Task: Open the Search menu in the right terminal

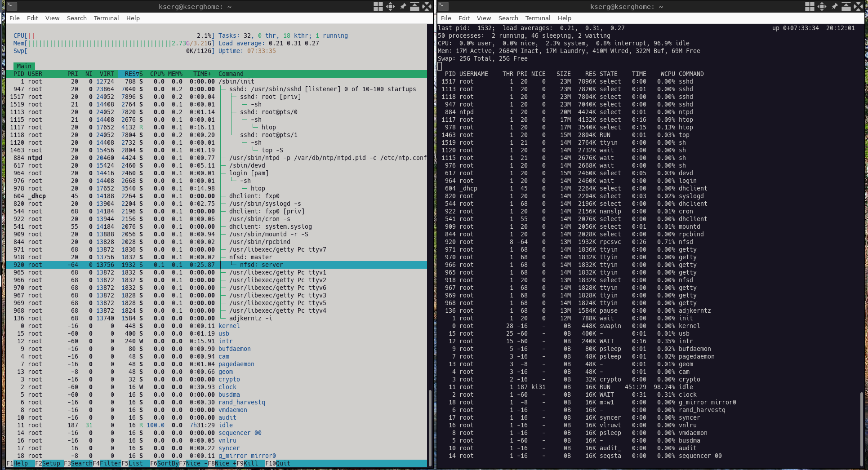Action: click(508, 18)
